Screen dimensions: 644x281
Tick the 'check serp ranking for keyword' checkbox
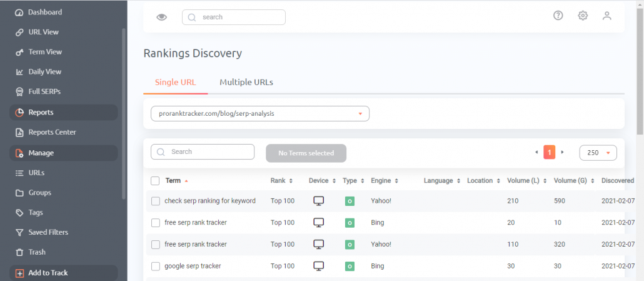coord(156,202)
